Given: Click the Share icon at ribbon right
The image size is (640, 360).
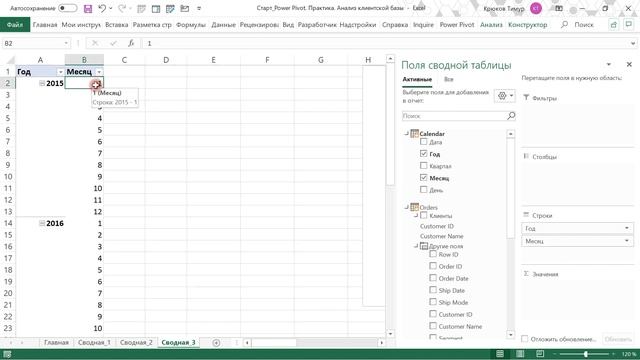Looking at the screenshot, I should tap(613, 25).
